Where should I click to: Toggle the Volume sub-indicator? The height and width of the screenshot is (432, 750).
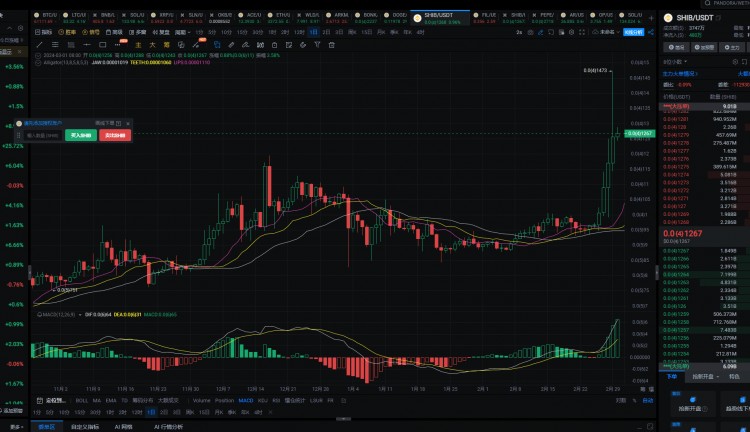(201, 400)
